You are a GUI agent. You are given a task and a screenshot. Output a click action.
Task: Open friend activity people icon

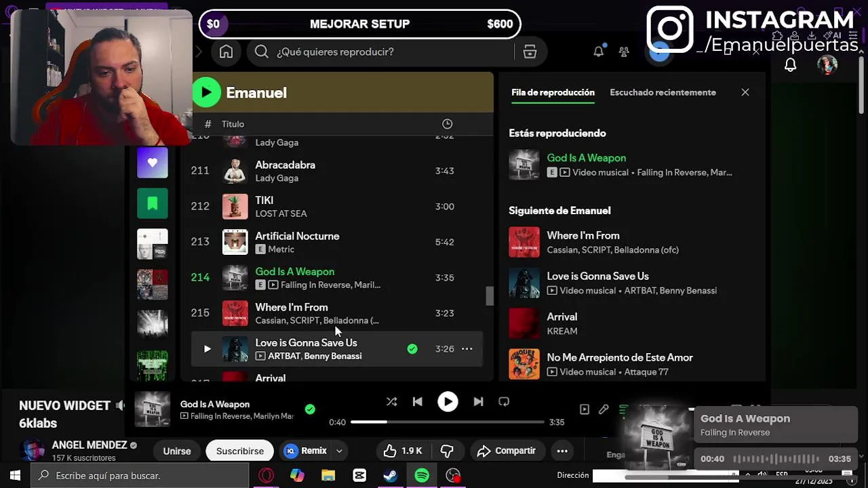pos(624,52)
